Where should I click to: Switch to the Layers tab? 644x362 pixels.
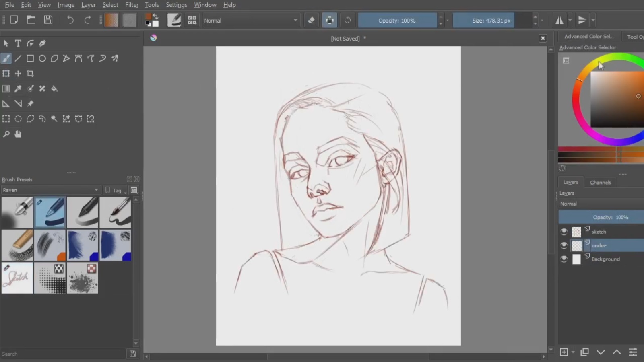570,182
